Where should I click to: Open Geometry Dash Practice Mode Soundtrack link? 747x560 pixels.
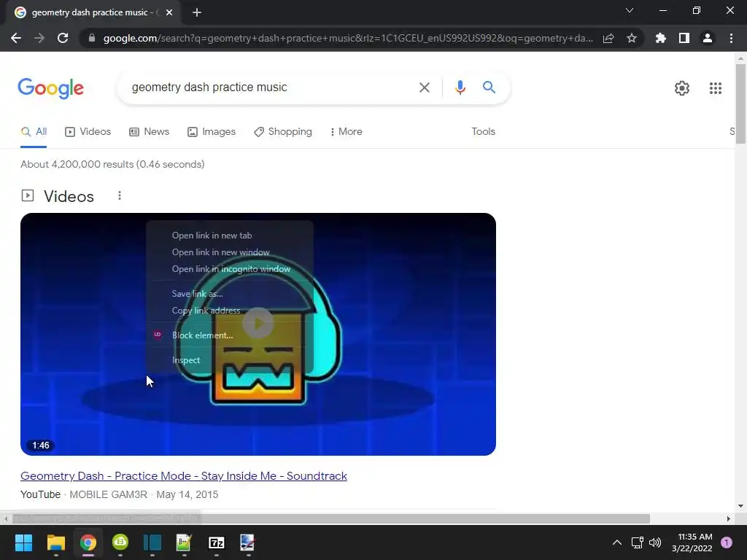(x=183, y=475)
